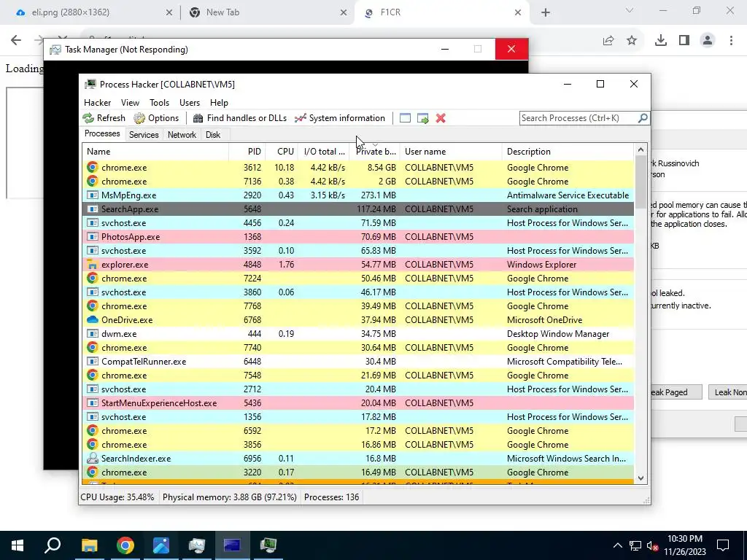Select the CompatTelRunner.exe process row
Image resolution: width=747 pixels, height=560 pixels.
(357, 362)
